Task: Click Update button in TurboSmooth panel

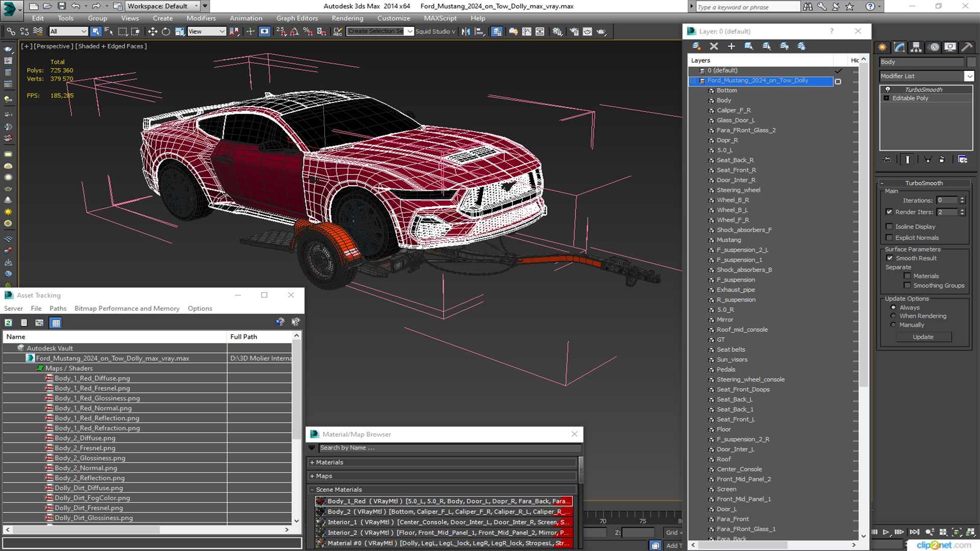Action: (x=923, y=337)
